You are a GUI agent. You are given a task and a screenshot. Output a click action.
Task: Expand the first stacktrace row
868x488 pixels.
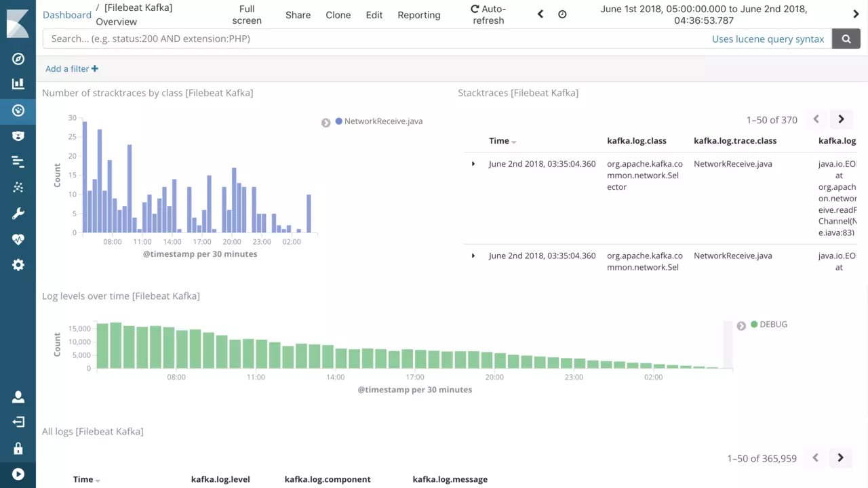pos(473,164)
